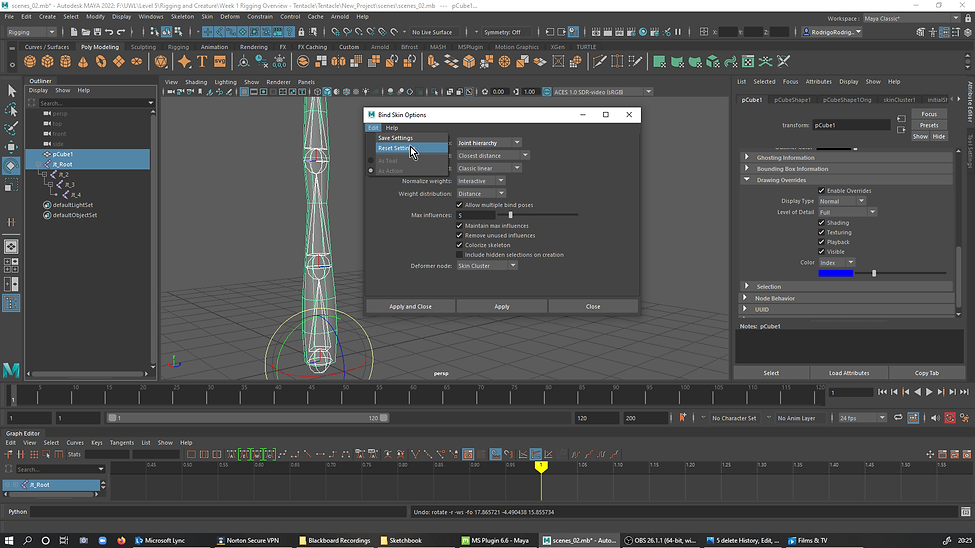This screenshot has width=975, height=548.
Task: Click Save Settings in Edit menu
Action: pyautogui.click(x=411, y=138)
